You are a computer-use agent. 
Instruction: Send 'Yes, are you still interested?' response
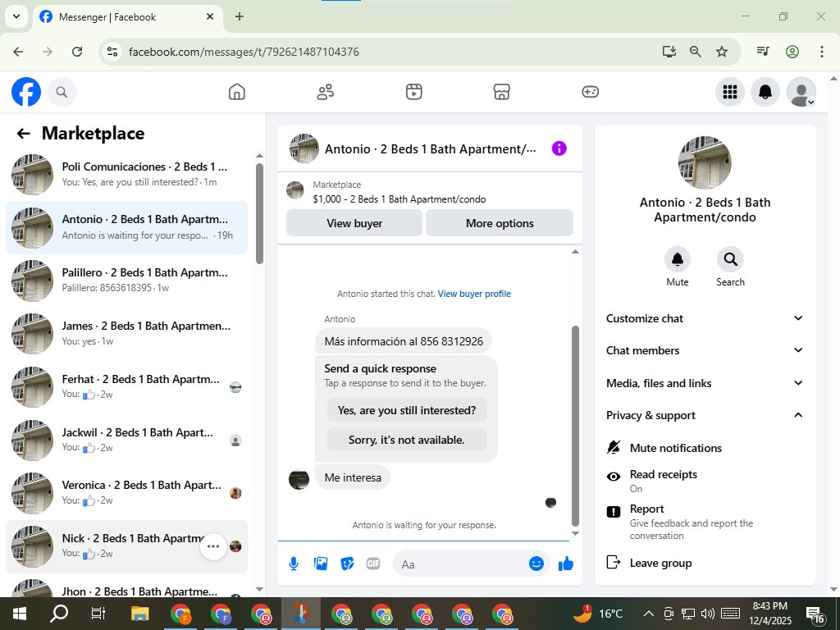click(x=407, y=410)
